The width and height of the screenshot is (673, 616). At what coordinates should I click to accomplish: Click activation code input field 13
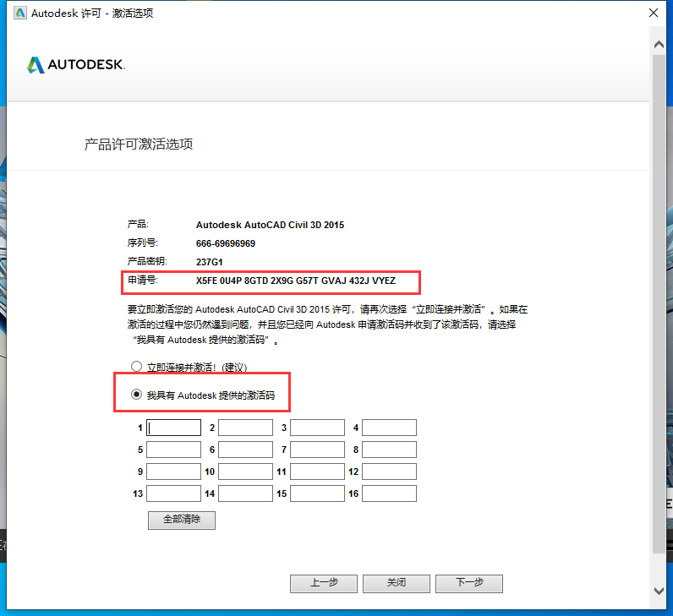tap(173, 493)
